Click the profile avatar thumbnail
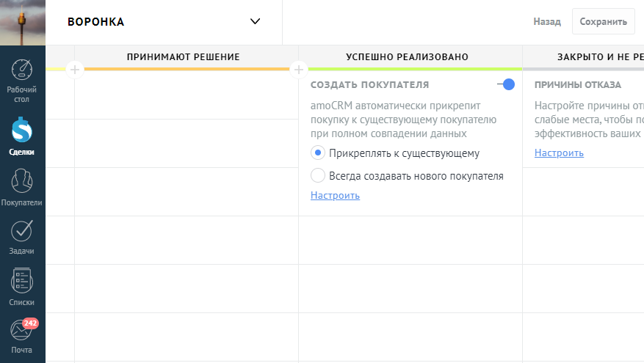Screen dimensions: 644x363 tap(22, 22)
